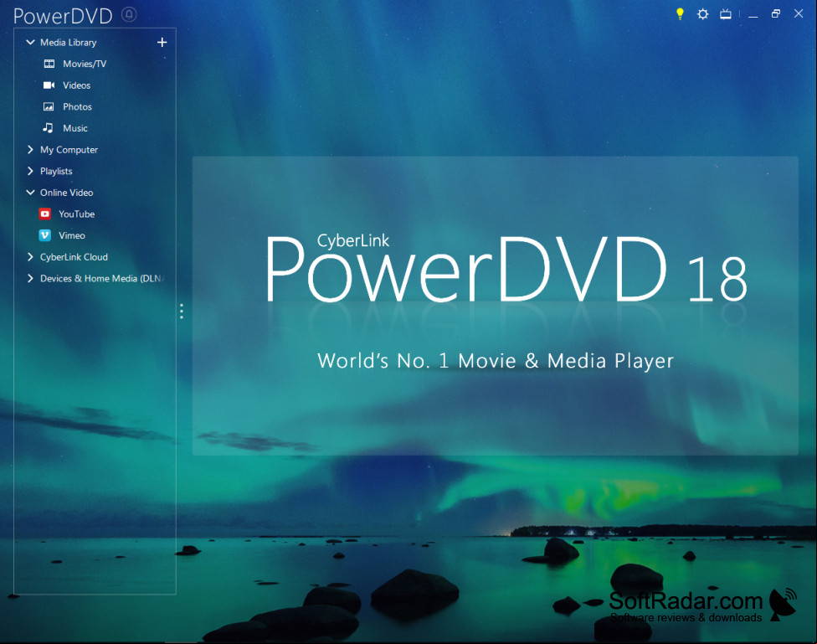The height and width of the screenshot is (644, 817).
Task: Expand the CyberLink Cloud node
Action: click(30, 256)
